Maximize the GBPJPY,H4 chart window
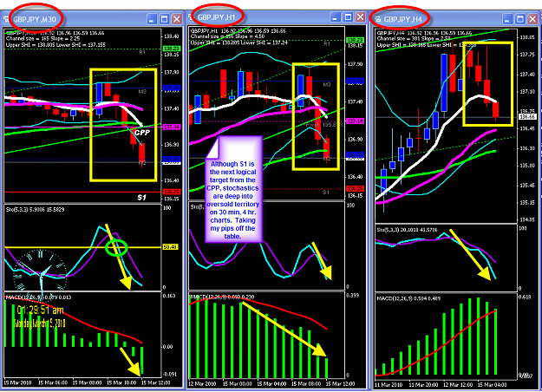 pos(519,19)
